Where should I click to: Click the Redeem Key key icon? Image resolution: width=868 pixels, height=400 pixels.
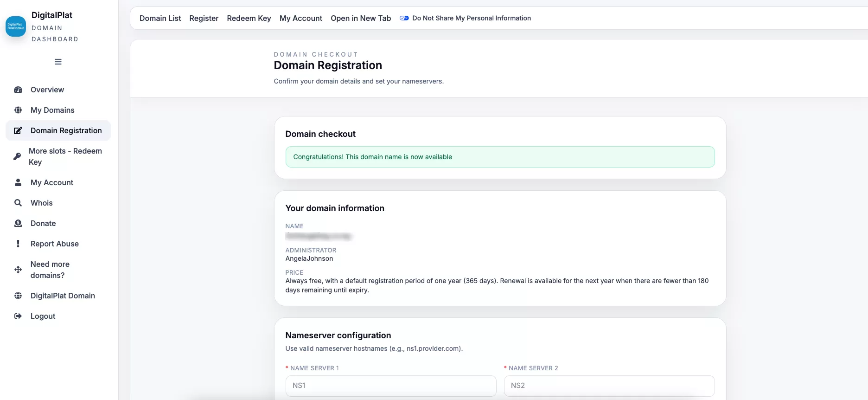17,156
